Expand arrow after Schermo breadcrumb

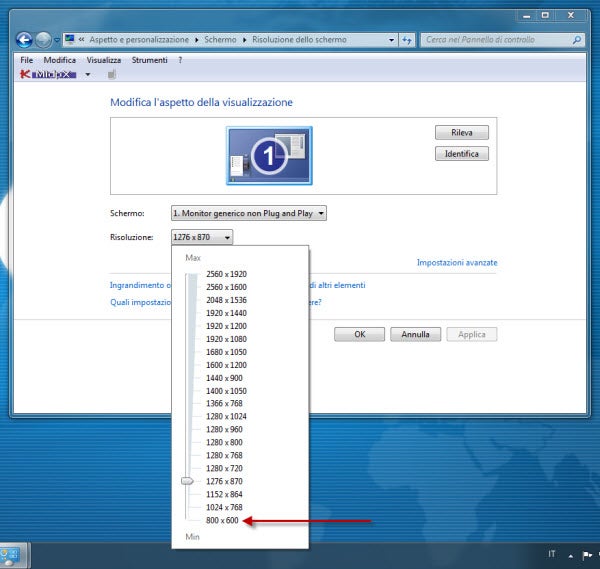[x=244, y=40]
